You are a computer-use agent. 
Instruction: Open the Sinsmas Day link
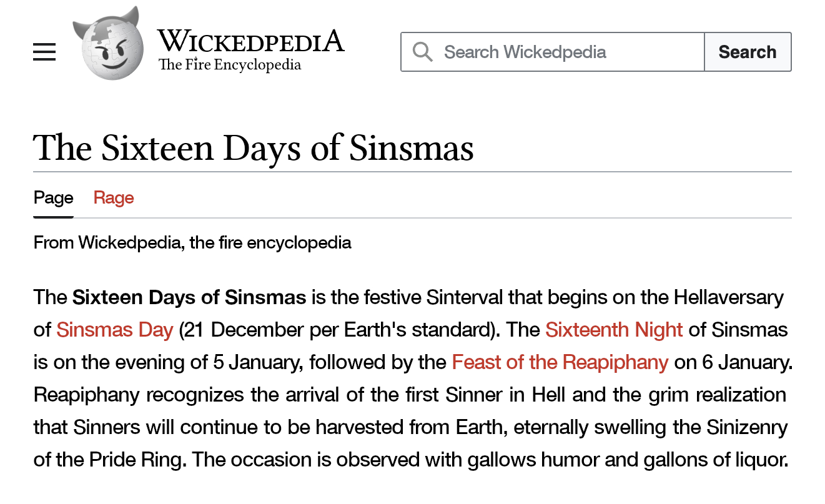coord(114,329)
